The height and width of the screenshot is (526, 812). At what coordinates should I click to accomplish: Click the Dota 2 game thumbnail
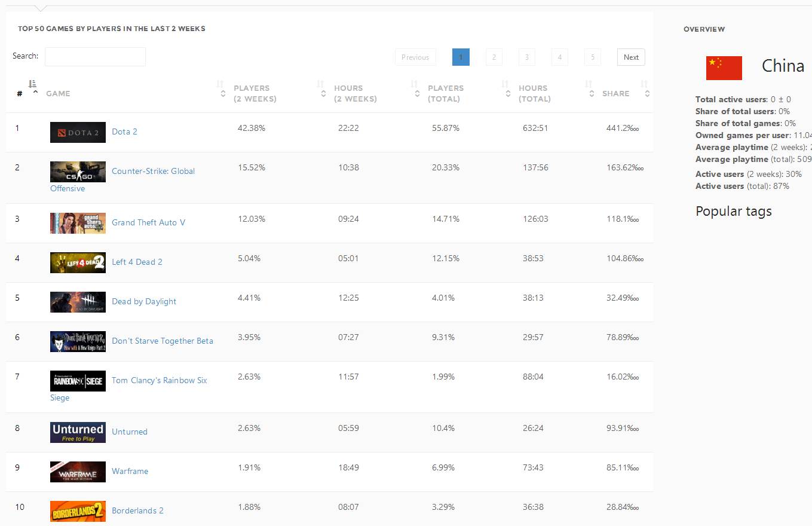pyautogui.click(x=78, y=132)
